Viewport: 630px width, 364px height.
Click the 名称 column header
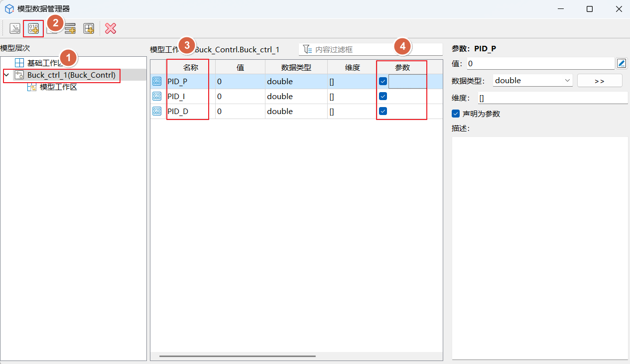pos(190,68)
